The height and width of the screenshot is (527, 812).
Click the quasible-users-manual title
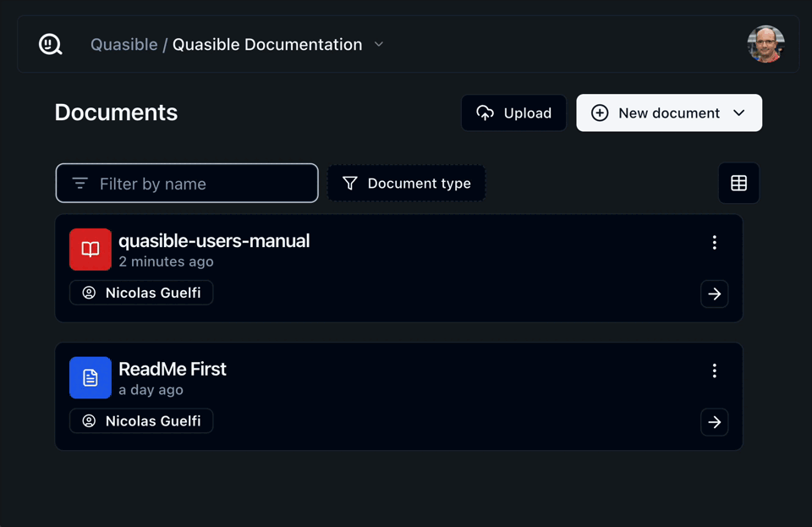coord(214,241)
